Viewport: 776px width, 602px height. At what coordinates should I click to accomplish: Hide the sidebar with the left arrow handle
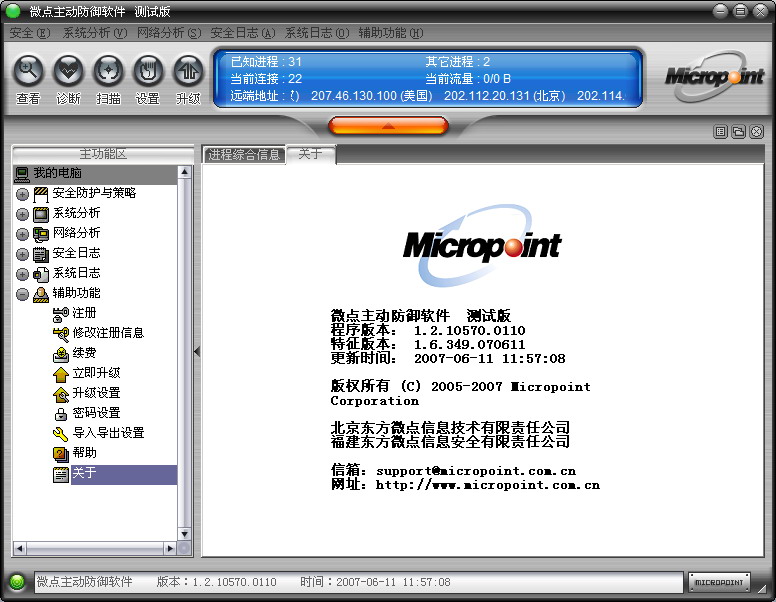(197, 351)
